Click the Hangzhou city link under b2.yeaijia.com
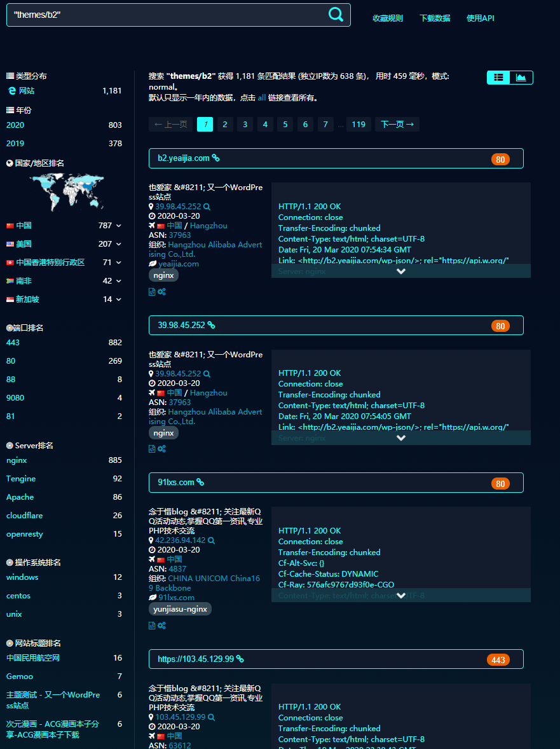The height and width of the screenshot is (749, 560). 208,226
